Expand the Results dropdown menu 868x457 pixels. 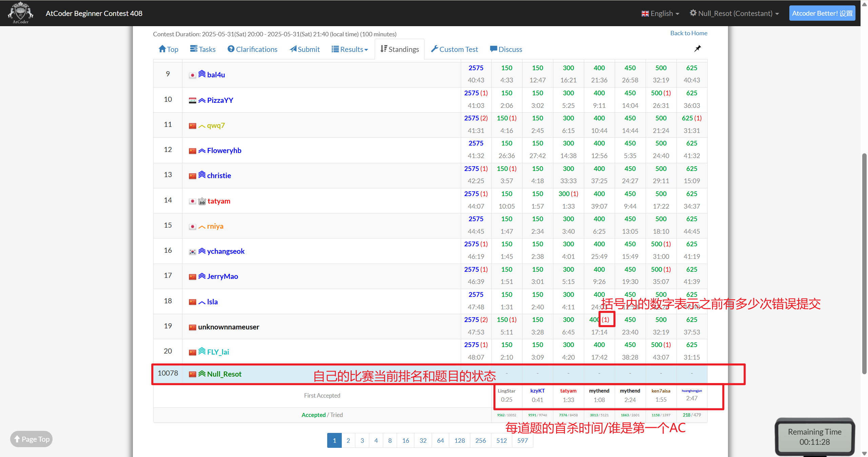pyautogui.click(x=350, y=49)
